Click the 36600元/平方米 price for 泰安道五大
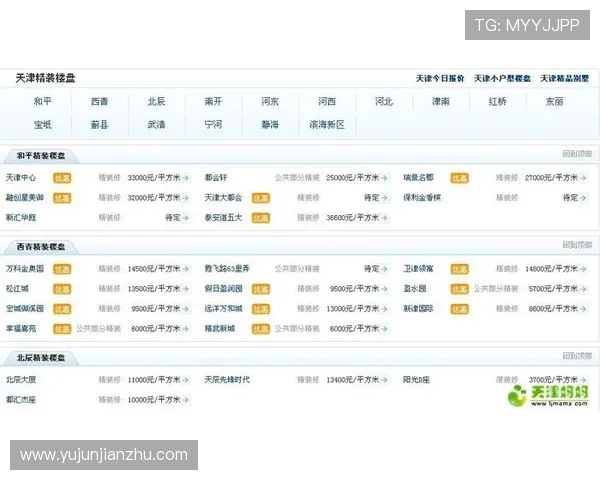This screenshot has width=600, height=480. click(352, 218)
